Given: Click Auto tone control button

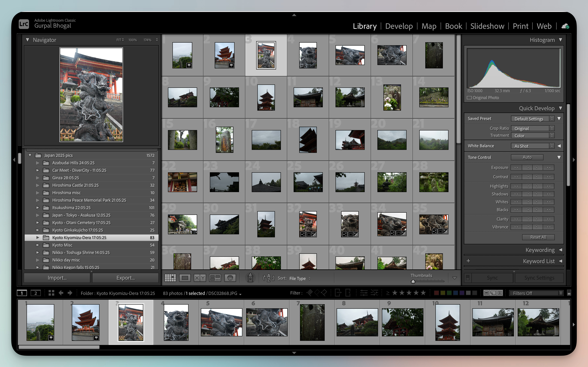Looking at the screenshot, I should click(527, 157).
